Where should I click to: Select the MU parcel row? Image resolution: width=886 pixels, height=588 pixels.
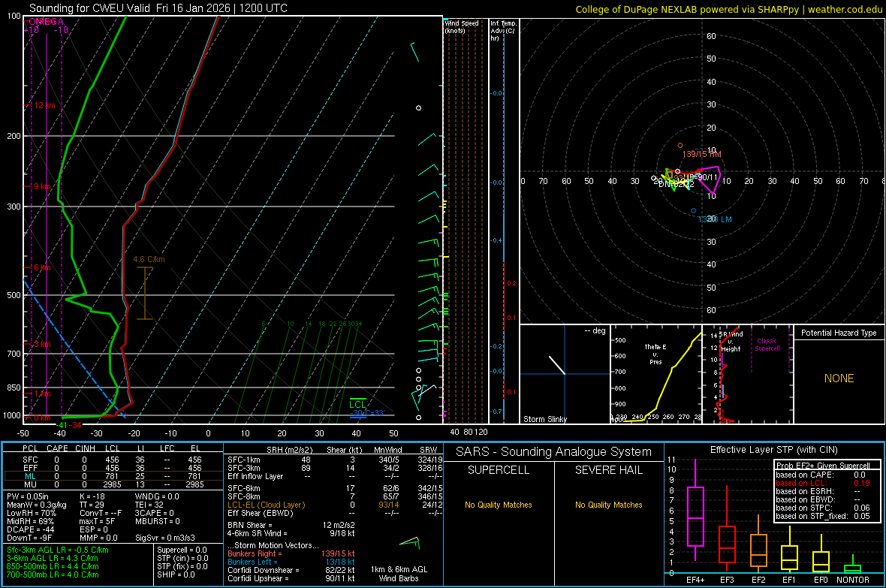[112, 484]
